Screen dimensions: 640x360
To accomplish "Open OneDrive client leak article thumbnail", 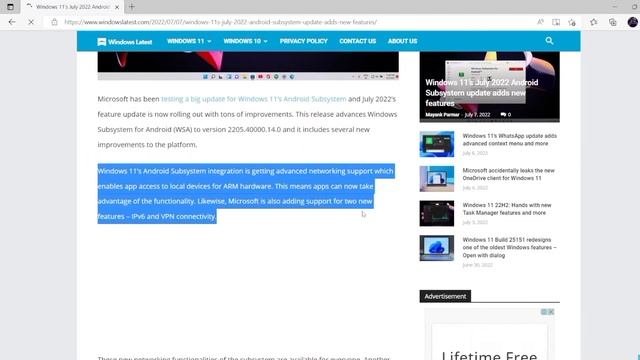I will (436, 179).
